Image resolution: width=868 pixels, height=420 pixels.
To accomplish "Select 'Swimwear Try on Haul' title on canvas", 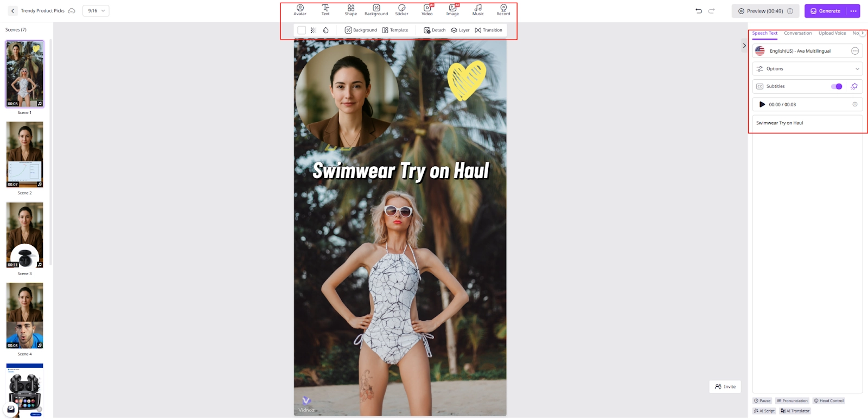I will pyautogui.click(x=401, y=171).
